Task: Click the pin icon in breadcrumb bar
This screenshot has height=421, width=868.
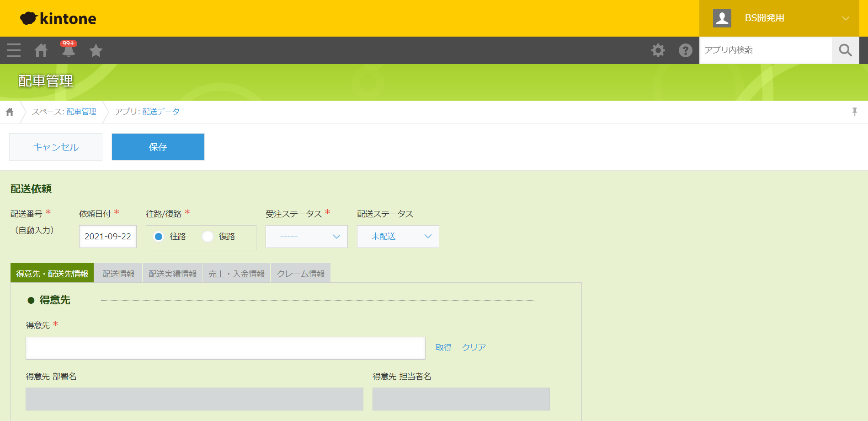Action: click(854, 112)
